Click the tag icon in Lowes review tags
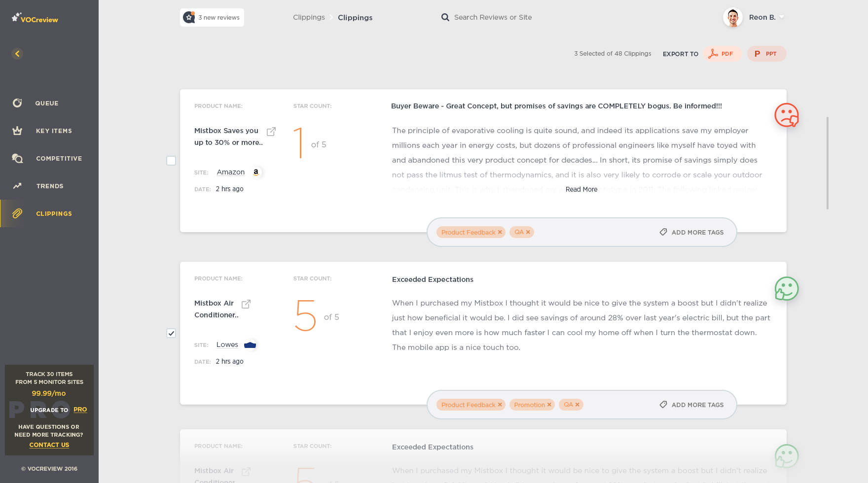Image resolution: width=868 pixels, height=483 pixels. coord(663,405)
